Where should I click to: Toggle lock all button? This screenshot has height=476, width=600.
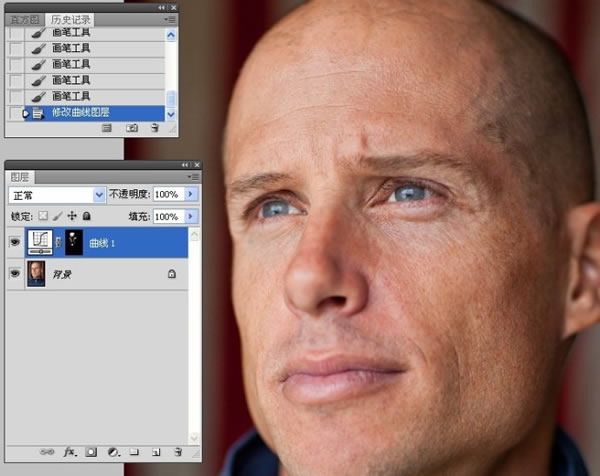(x=87, y=216)
